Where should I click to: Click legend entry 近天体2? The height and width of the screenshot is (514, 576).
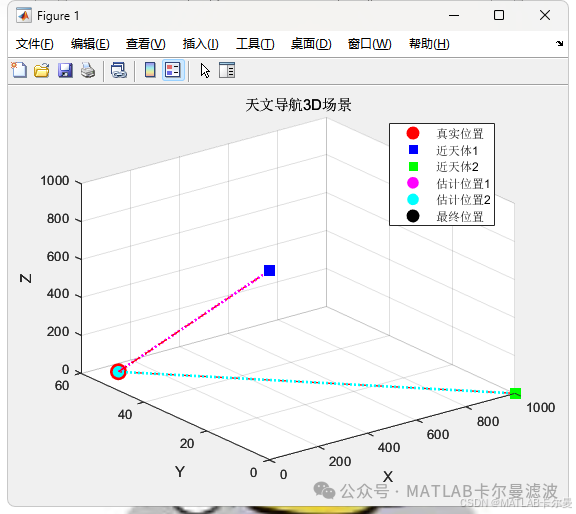pyautogui.click(x=457, y=166)
